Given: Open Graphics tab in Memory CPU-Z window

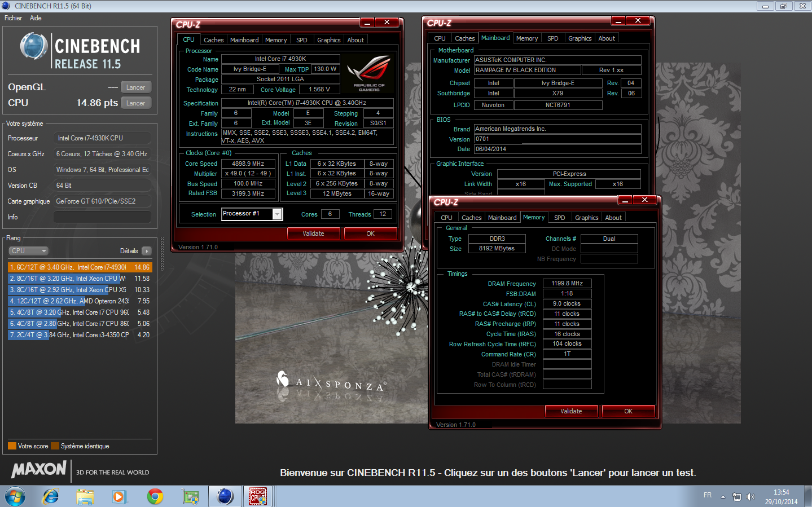Looking at the screenshot, I should pyautogui.click(x=587, y=218).
